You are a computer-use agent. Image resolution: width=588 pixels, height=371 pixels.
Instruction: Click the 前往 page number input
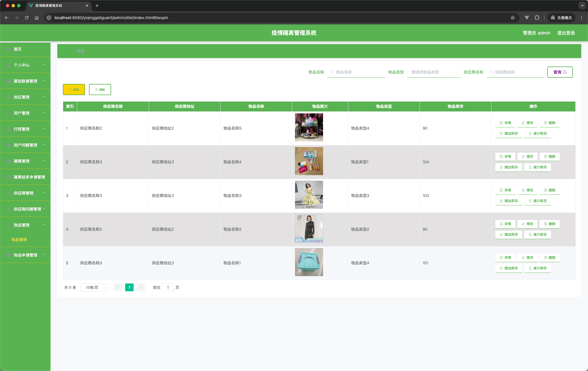(x=168, y=288)
